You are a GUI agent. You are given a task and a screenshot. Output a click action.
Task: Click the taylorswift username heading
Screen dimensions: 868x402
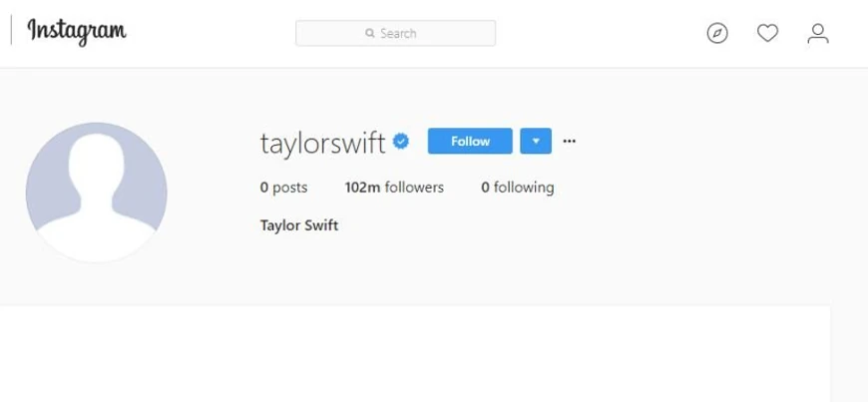tap(322, 143)
